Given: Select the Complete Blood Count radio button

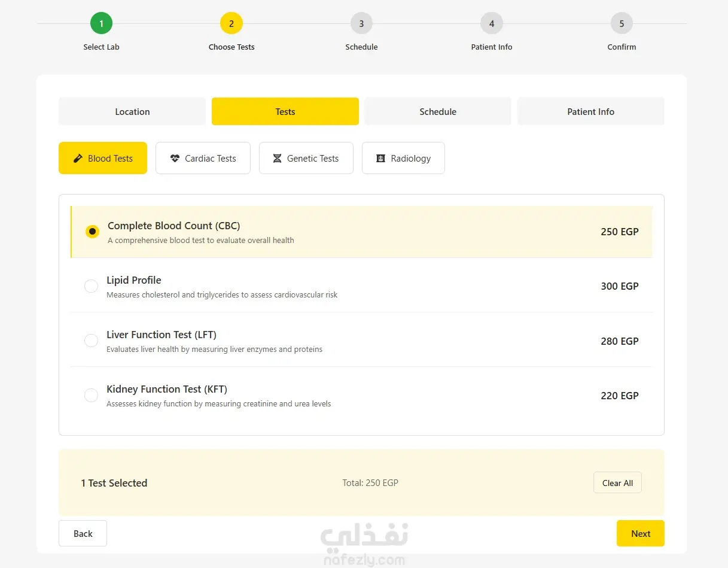Looking at the screenshot, I should coord(92,232).
